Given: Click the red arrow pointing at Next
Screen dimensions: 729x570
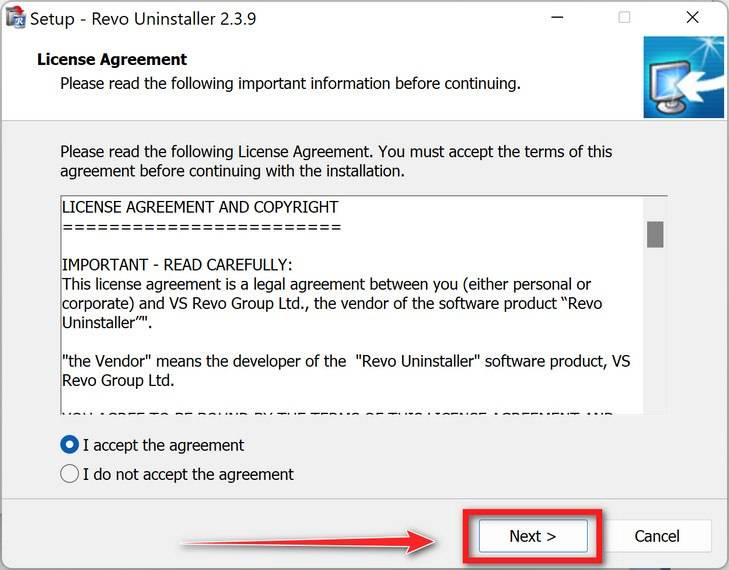Looking at the screenshot, I should (310, 543).
